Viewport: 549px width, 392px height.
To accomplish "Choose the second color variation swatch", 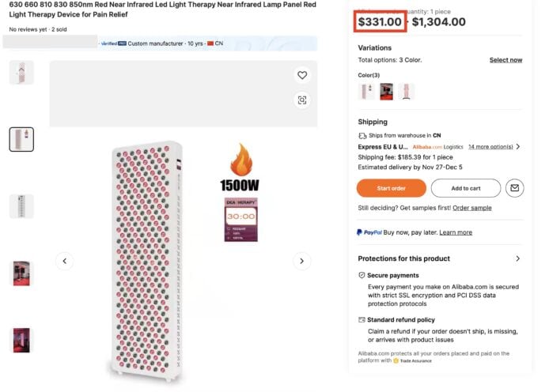I will click(387, 92).
